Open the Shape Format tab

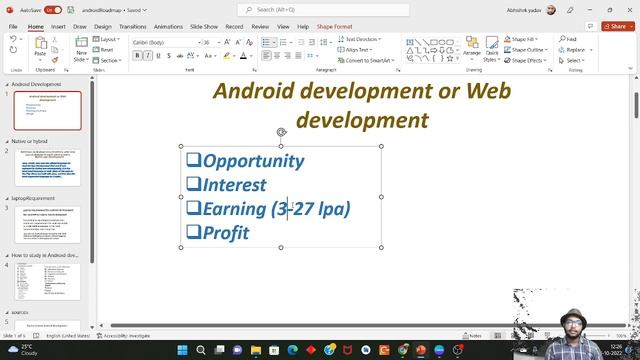click(334, 27)
